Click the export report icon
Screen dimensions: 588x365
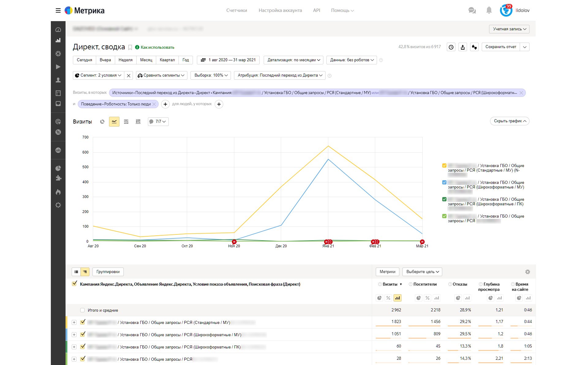pyautogui.click(x=462, y=47)
